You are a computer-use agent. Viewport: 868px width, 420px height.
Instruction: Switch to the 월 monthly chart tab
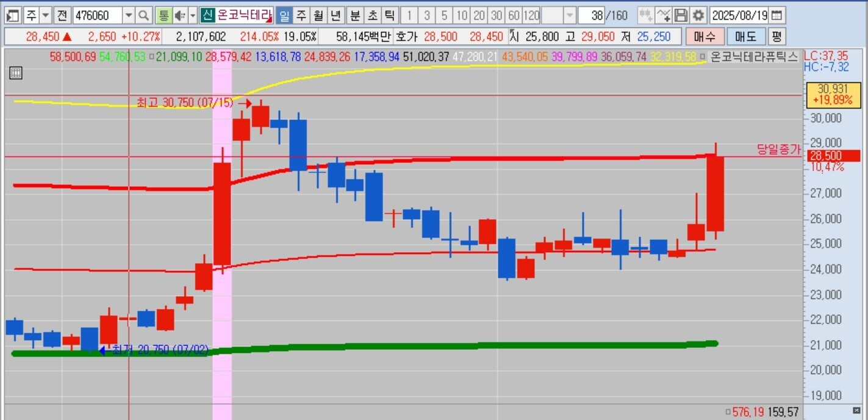[318, 15]
